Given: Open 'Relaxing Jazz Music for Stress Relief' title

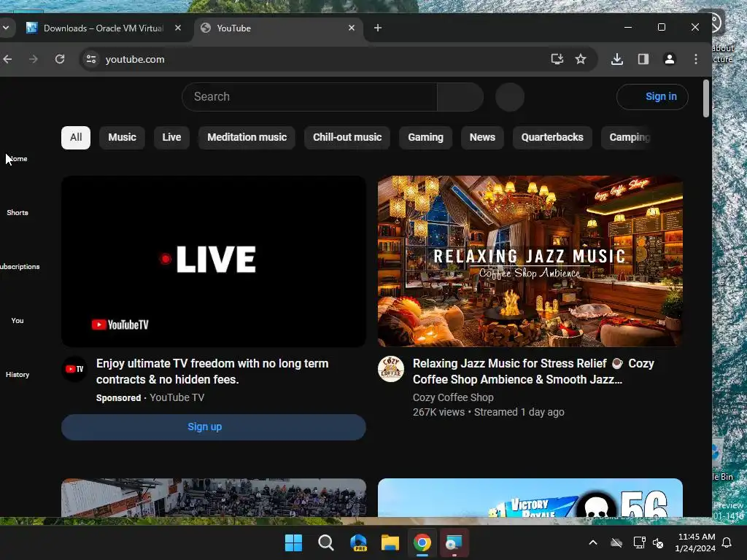Looking at the screenshot, I should (x=533, y=371).
